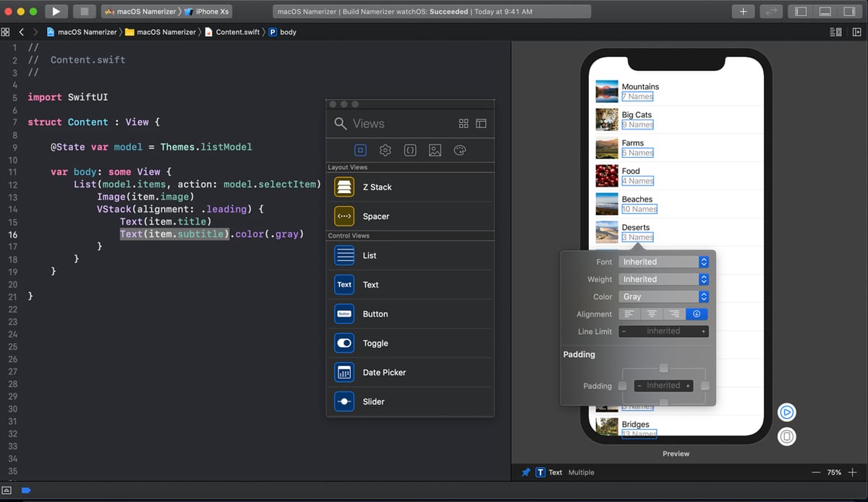The height and width of the screenshot is (502, 868).
Task: Pin the preview with the pin icon
Action: 526,472
